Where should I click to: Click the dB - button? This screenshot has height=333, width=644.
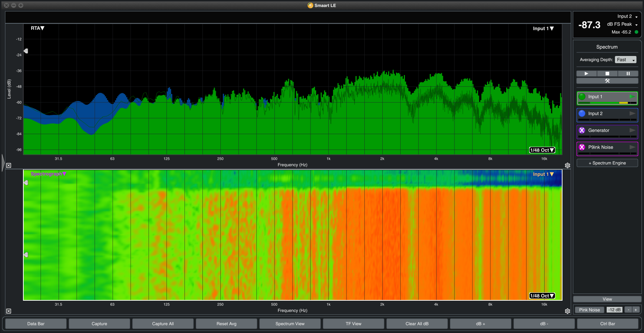[544, 324]
